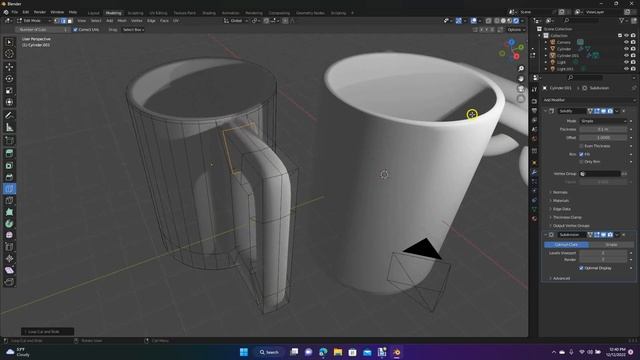The image size is (640, 360).
Task: Enable Only Rim checkbox
Action: [581, 162]
